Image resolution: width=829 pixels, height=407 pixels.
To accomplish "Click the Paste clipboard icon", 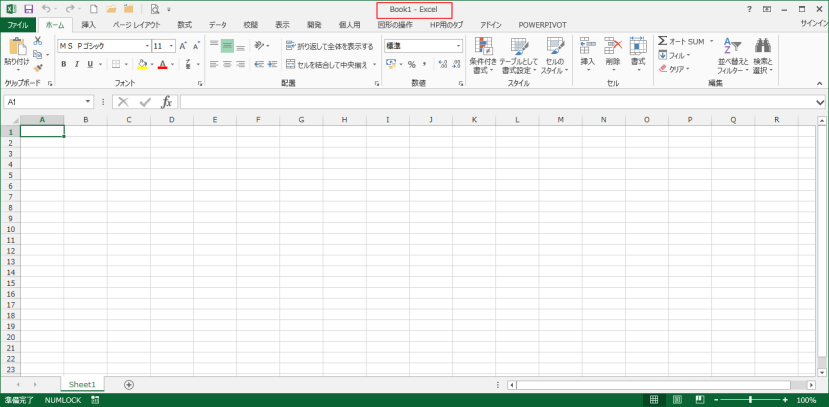I will (x=17, y=45).
